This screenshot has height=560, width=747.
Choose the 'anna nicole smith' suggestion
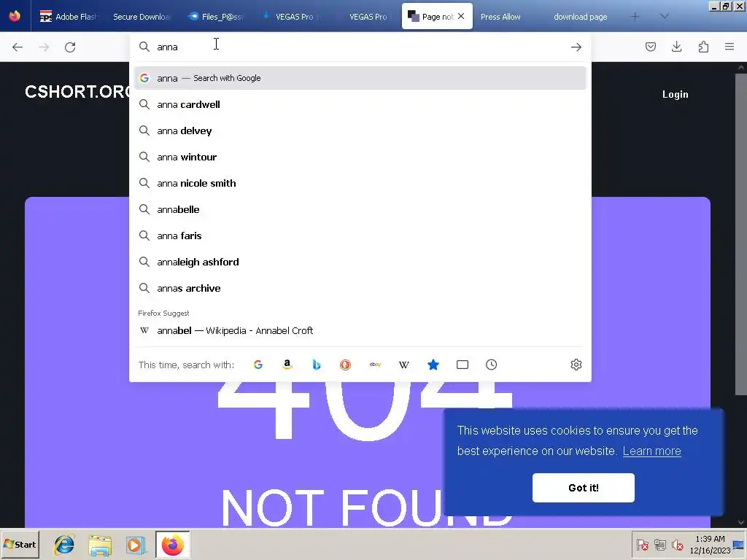(360, 183)
